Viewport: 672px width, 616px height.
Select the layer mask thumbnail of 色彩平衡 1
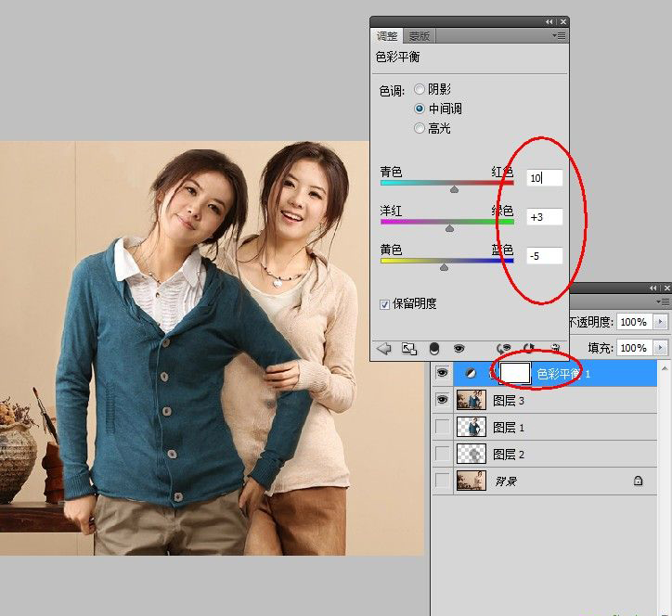pyautogui.click(x=515, y=373)
